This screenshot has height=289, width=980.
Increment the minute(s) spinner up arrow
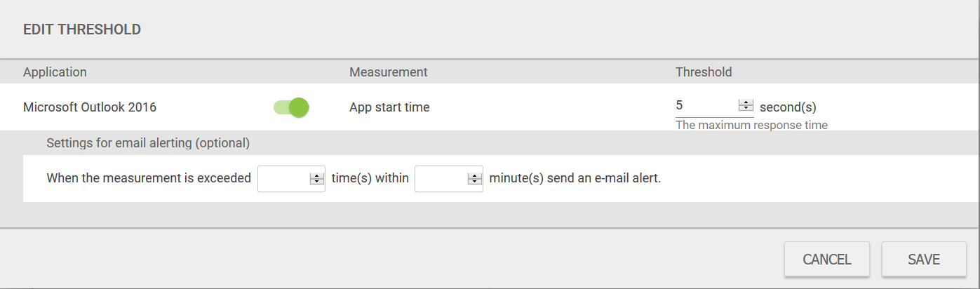[474, 175]
